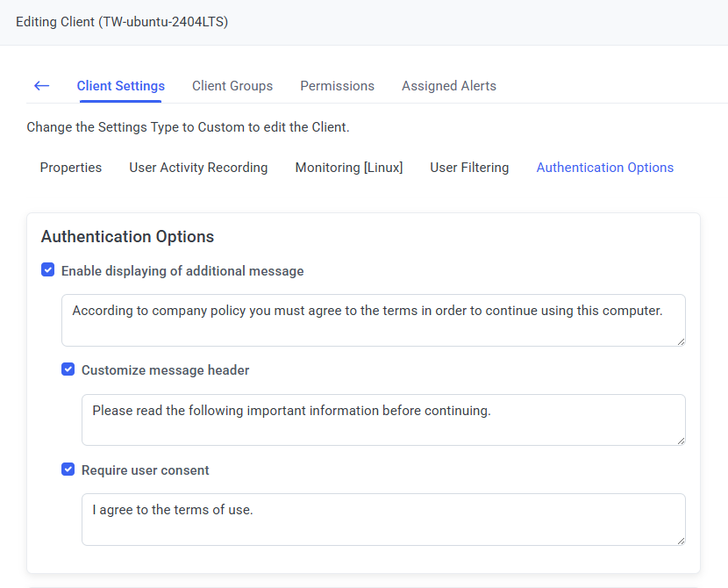Open the Client Settings tab
Screen dimensions: 728x588
(x=121, y=86)
